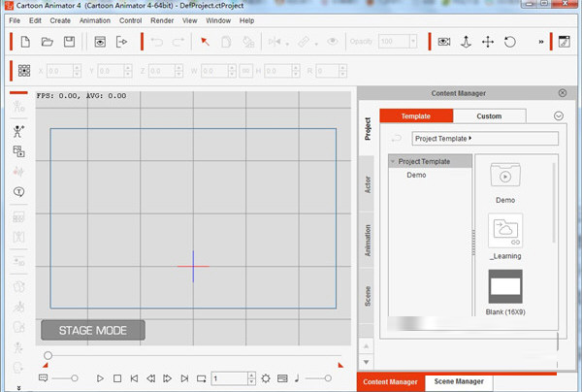Expand the Content Manager options chevron
Viewport: 582px width, 392px height.
tap(558, 115)
